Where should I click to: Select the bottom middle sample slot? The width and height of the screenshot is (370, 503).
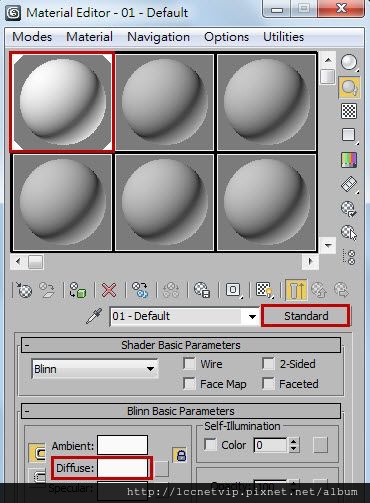point(165,202)
